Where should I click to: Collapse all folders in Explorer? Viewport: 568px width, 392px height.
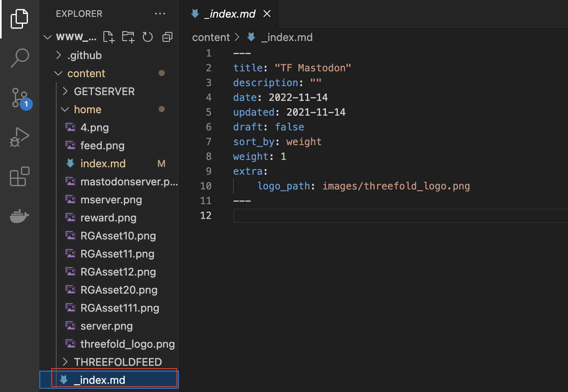point(167,37)
